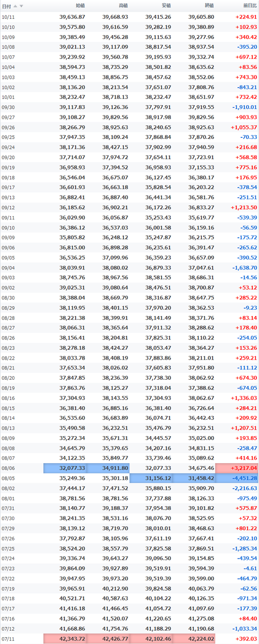Viewport: 259px width, 644px height.
Task: Select the 前日比 column header
Action: point(249,6)
